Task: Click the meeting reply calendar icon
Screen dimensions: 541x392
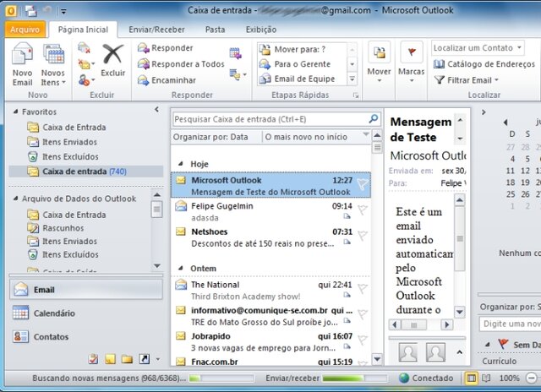Action: point(235,53)
